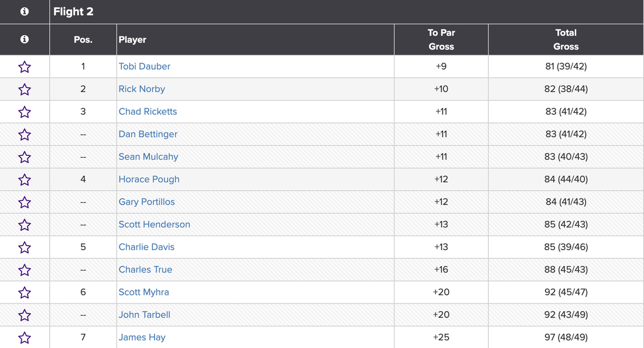The image size is (644, 348).
Task: Select the Charles True player name
Action: (145, 269)
